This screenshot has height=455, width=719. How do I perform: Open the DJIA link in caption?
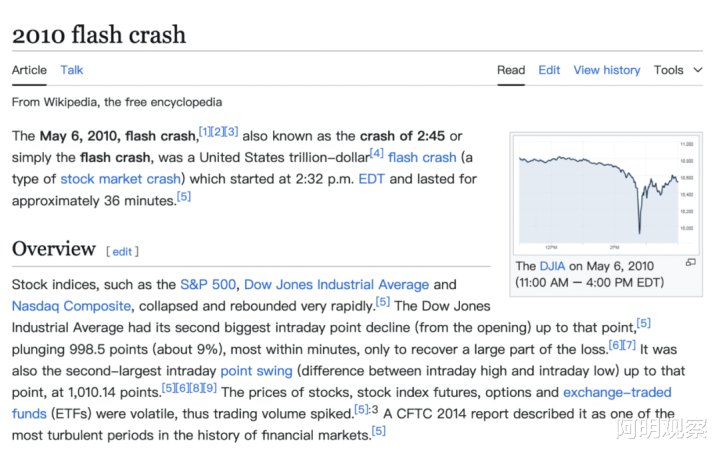tap(552, 266)
